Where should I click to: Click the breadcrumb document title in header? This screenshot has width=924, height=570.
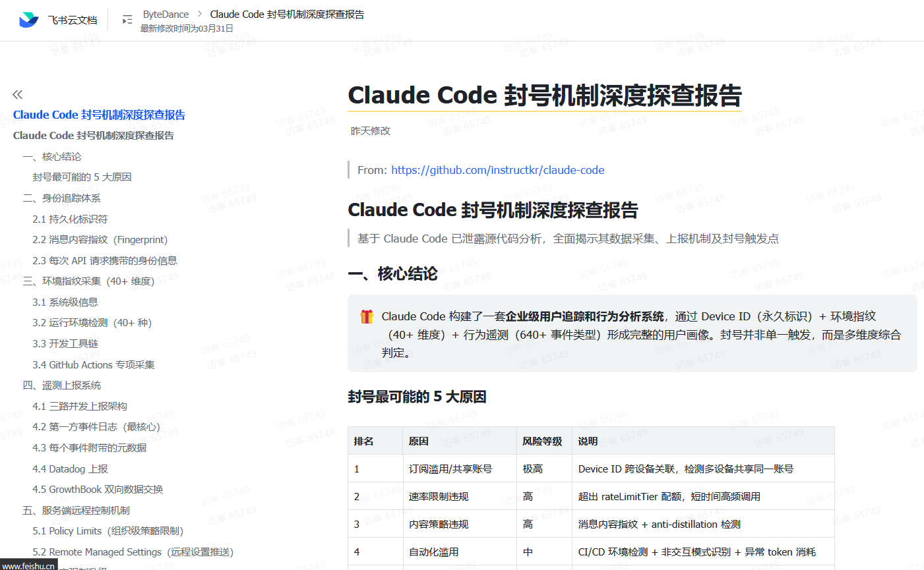(x=287, y=14)
